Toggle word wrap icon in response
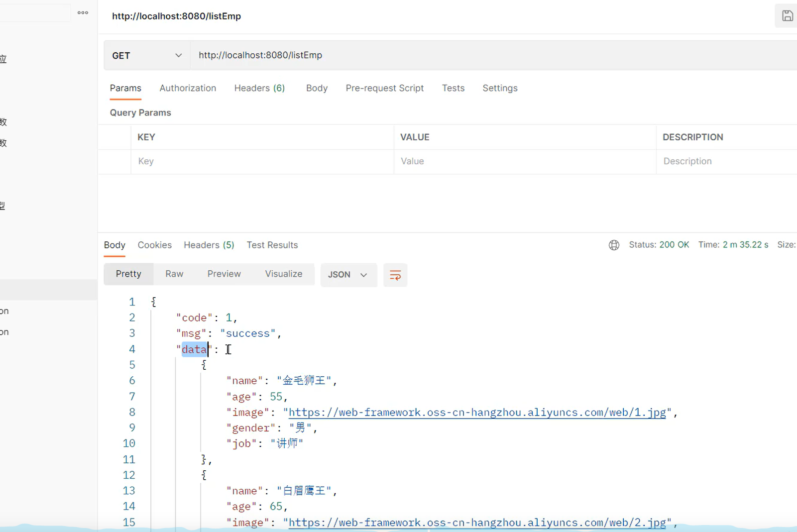 395,275
